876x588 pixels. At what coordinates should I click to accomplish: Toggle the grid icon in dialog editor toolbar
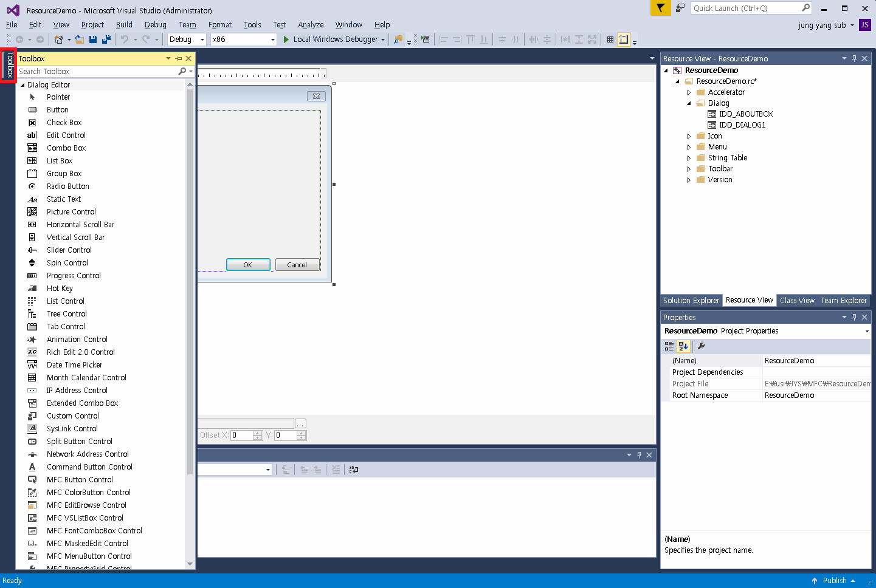610,39
